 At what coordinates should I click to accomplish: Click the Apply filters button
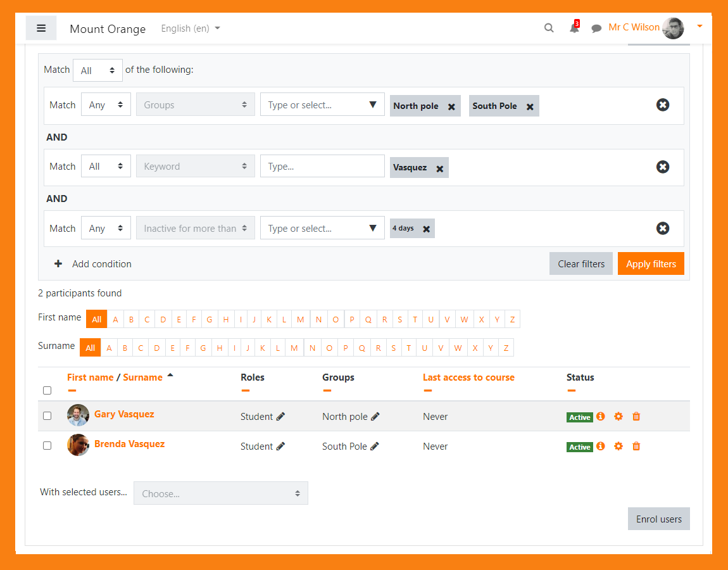pos(651,263)
